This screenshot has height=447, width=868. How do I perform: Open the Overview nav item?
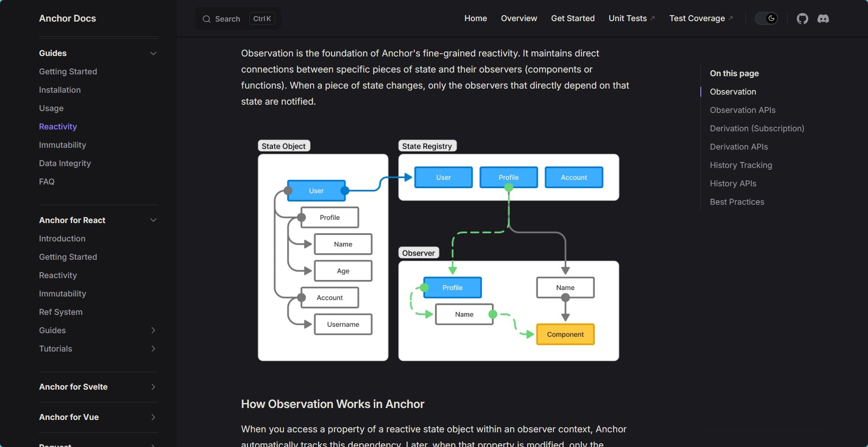click(519, 18)
